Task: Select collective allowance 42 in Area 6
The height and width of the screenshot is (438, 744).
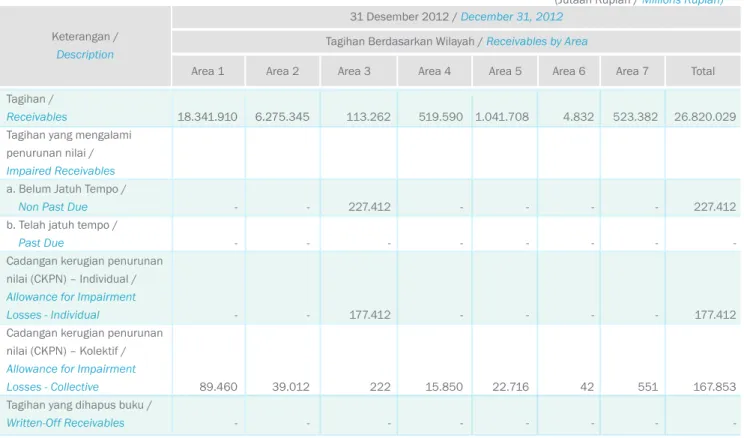Action: pos(587,387)
